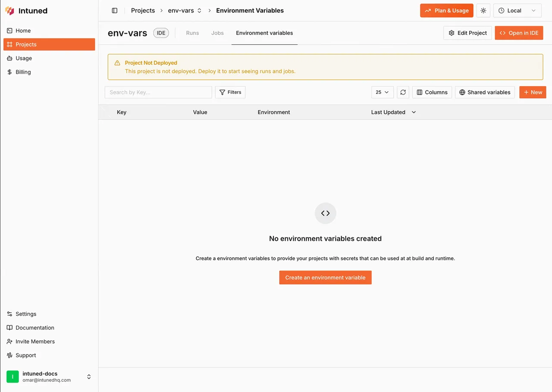This screenshot has height=392, width=552.
Task: Click the Intuned logo
Action: [x=26, y=11]
